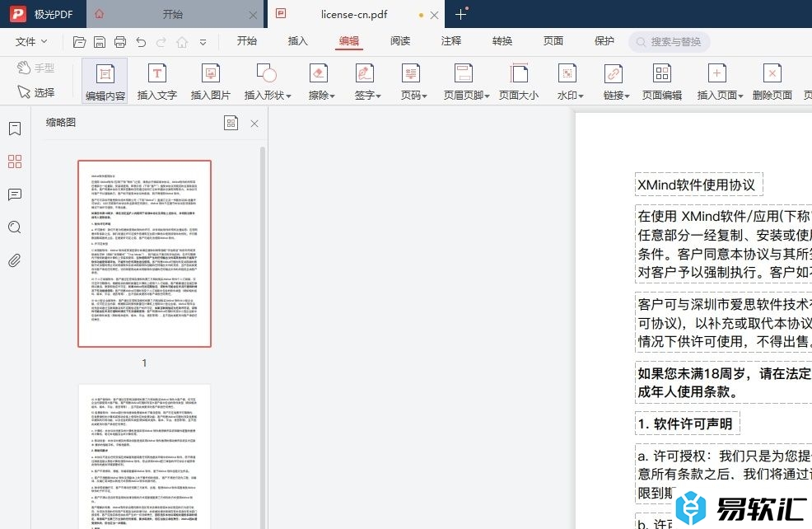The height and width of the screenshot is (529, 812).
Task: Click the 极光PDF application logo
Action: [18, 14]
